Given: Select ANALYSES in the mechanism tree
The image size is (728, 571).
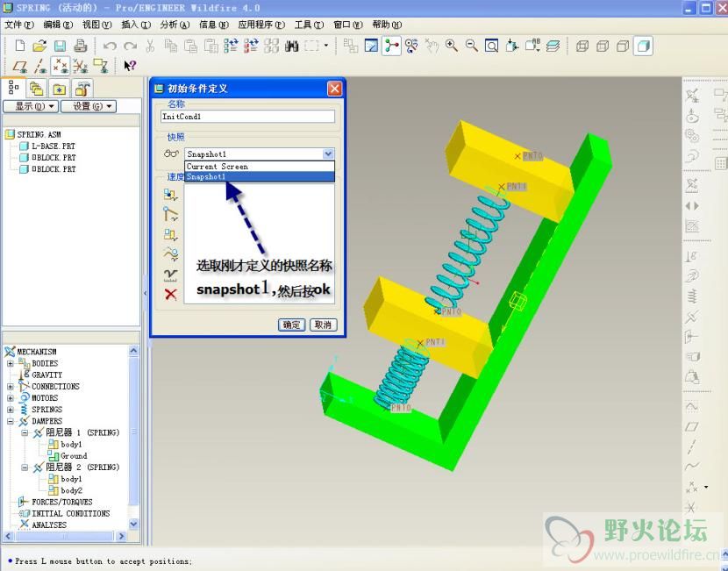Looking at the screenshot, I should (x=49, y=525).
